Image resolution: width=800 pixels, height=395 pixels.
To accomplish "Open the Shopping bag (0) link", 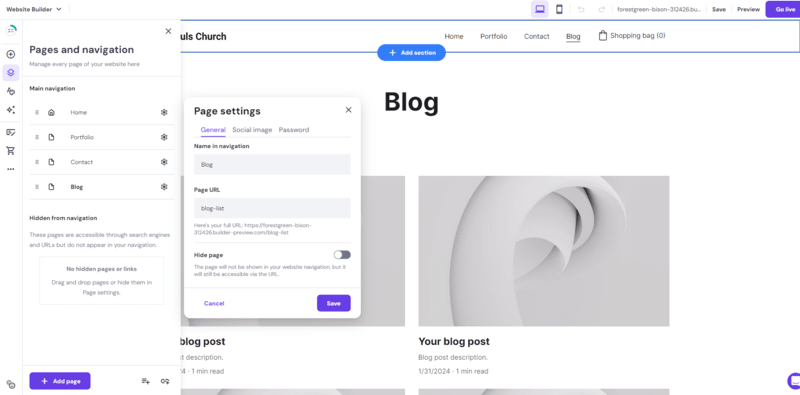I will (632, 36).
